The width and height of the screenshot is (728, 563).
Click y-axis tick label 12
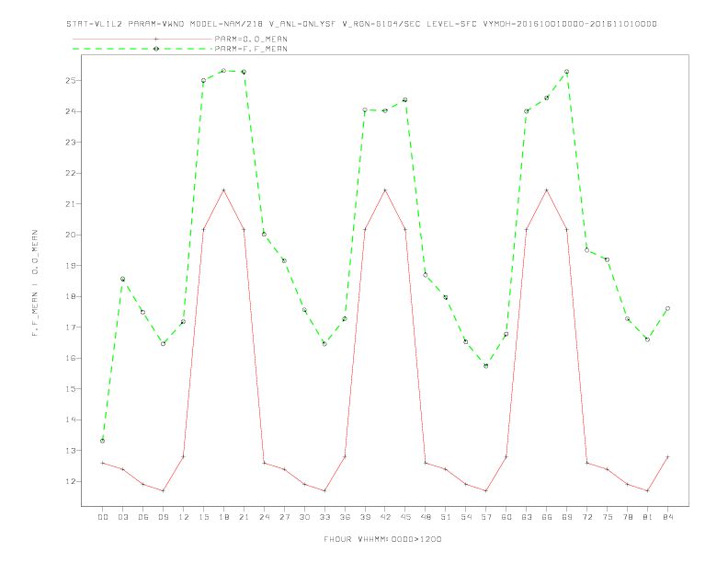pos(70,481)
